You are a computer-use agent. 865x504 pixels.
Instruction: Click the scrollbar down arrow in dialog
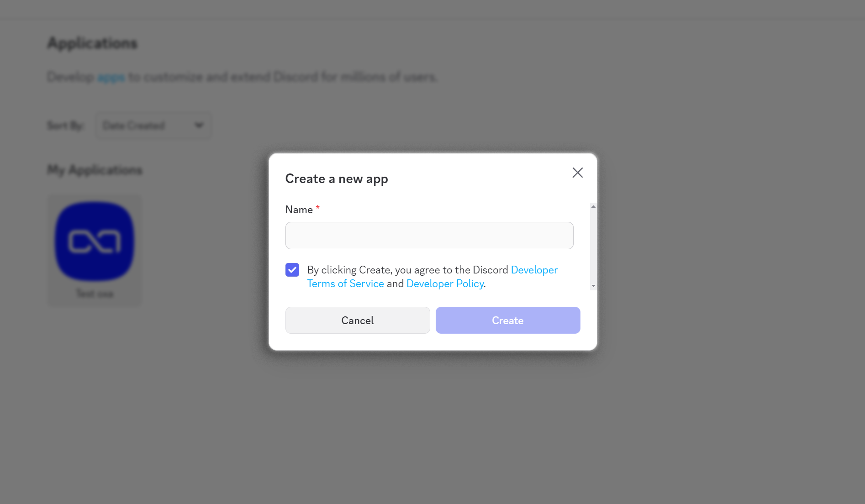tap(593, 286)
